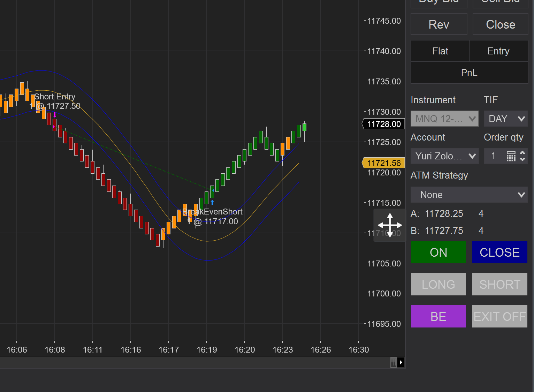Click the small resize handle beside the scrollbar
This screenshot has width=534, height=392.
(x=393, y=363)
